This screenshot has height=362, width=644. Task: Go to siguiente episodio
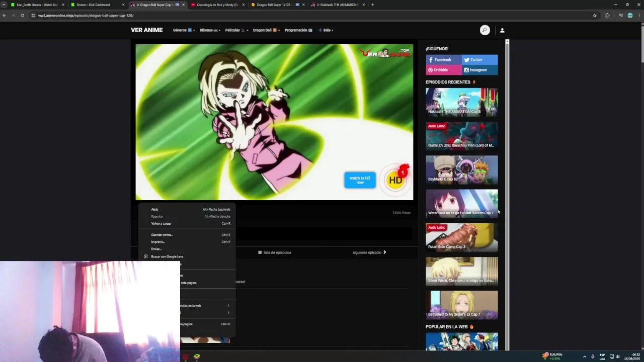tap(369, 252)
